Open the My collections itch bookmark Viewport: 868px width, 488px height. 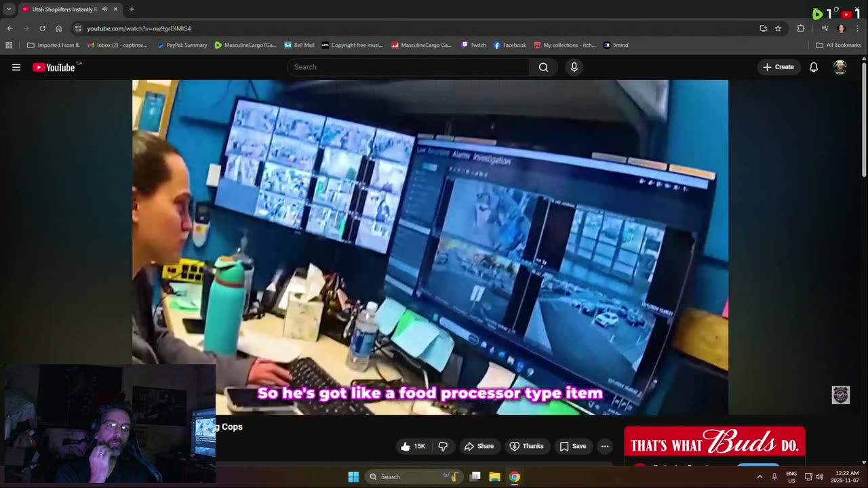[x=565, y=45]
